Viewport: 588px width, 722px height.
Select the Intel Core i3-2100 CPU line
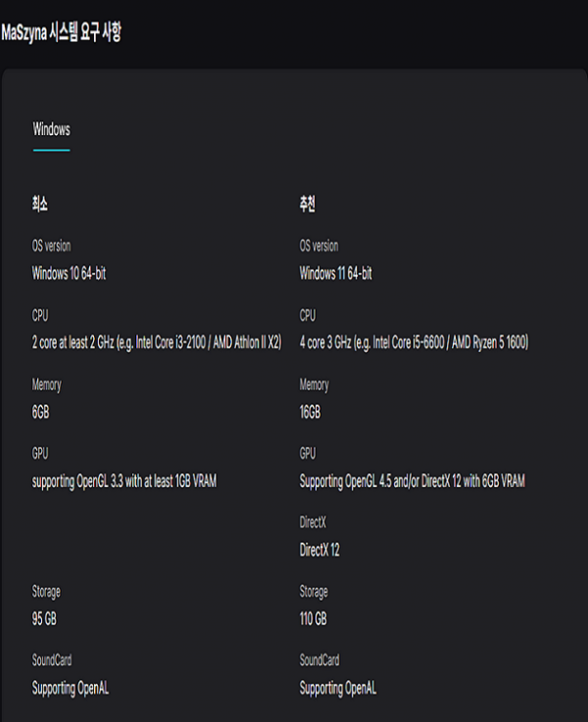157,343
